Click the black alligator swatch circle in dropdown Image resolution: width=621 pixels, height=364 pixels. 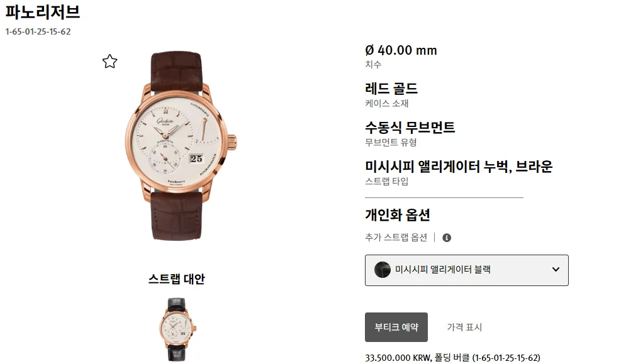382,270
